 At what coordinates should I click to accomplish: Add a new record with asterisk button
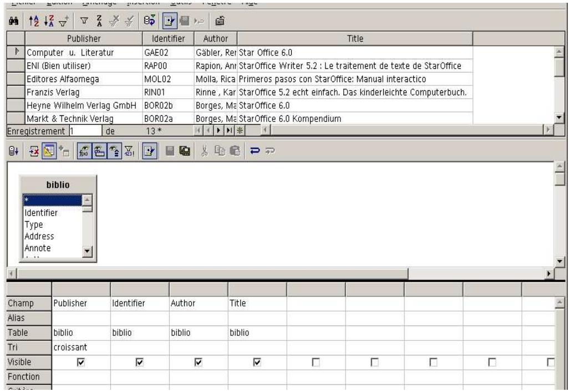(x=240, y=131)
